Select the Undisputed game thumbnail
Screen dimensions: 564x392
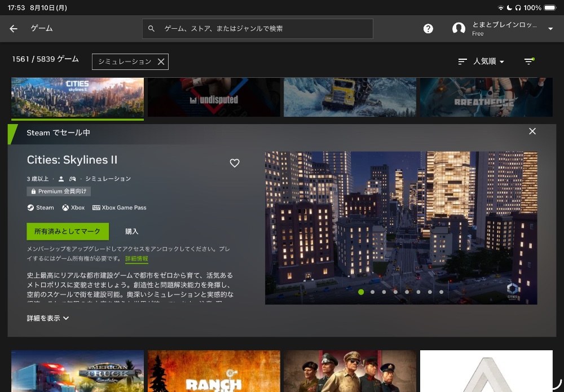[x=214, y=97]
